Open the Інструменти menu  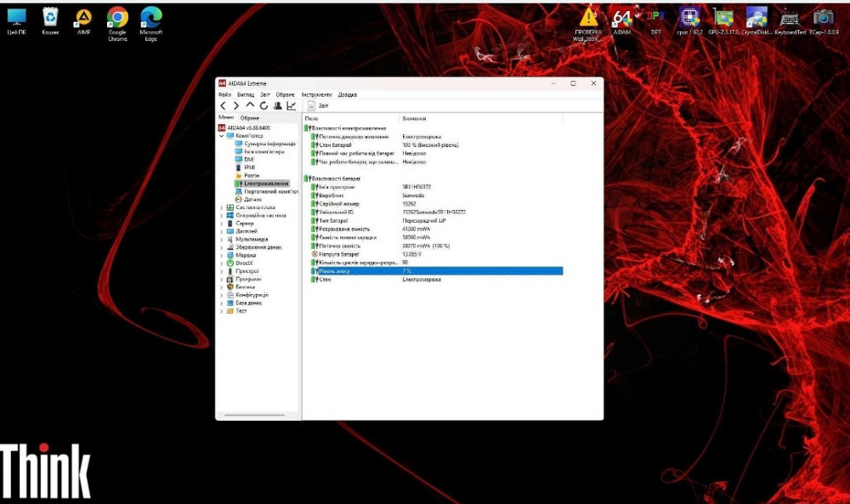[x=316, y=94]
